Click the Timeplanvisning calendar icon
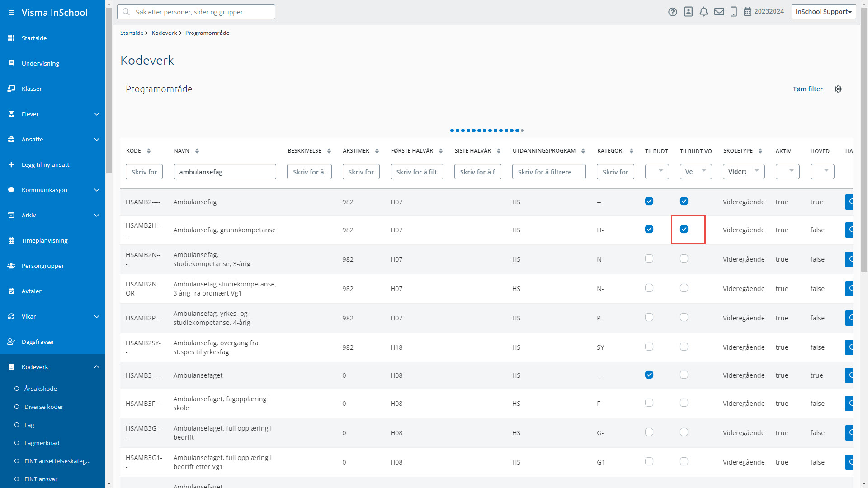The height and width of the screenshot is (488, 868). 11,240
